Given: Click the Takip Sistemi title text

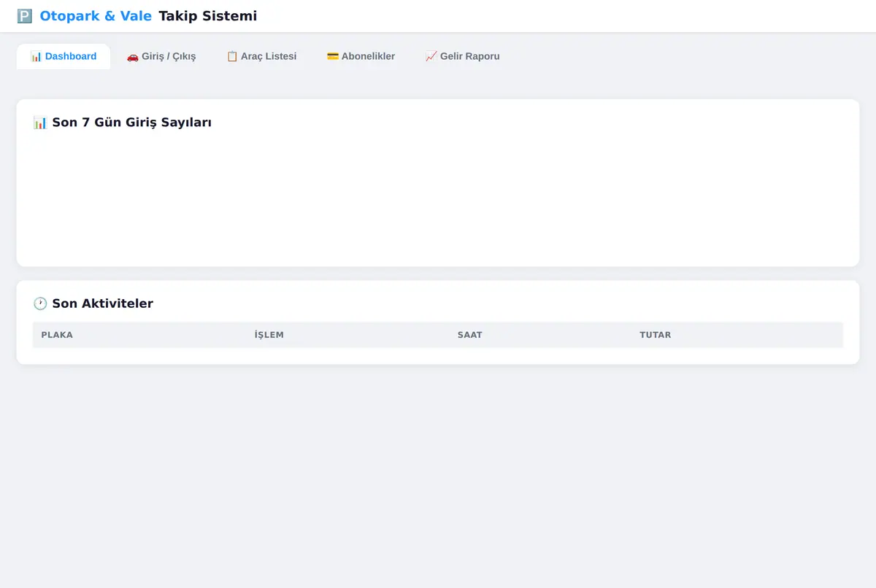Looking at the screenshot, I should pyautogui.click(x=208, y=16).
